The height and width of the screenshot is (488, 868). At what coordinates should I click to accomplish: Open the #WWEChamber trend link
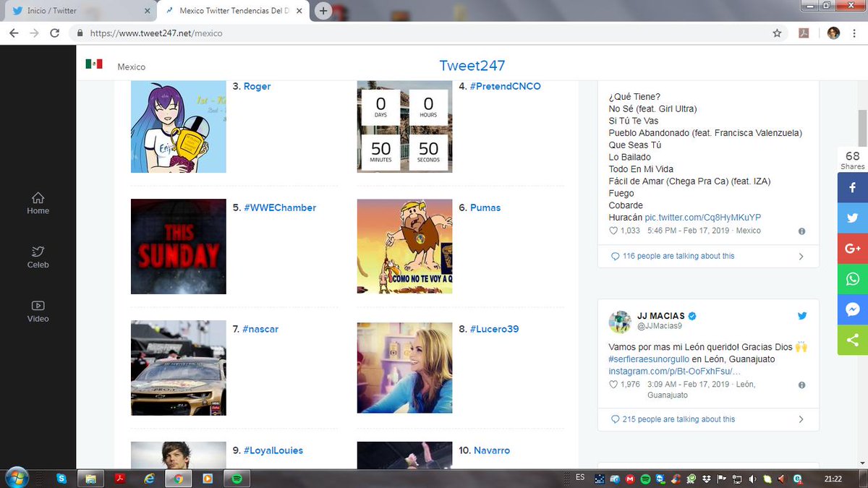click(x=279, y=207)
